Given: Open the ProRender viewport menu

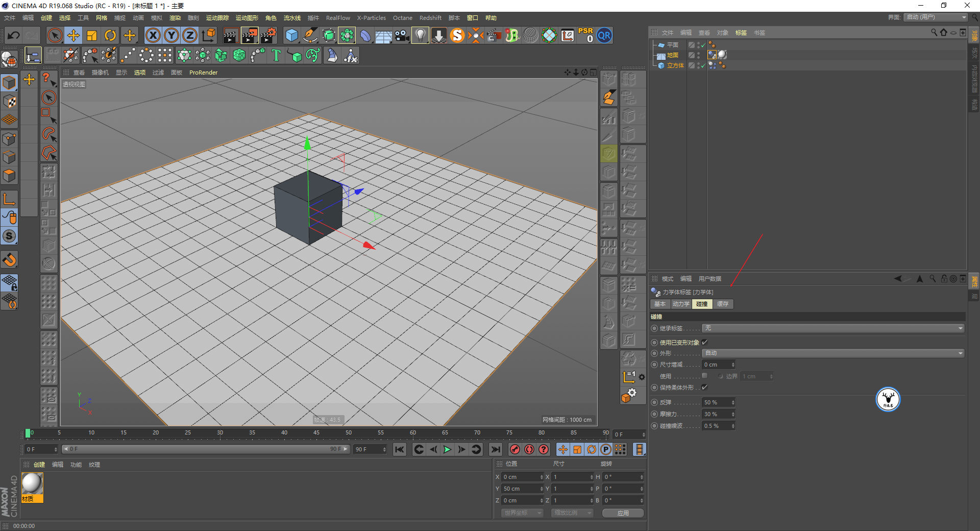Looking at the screenshot, I should coord(203,73).
